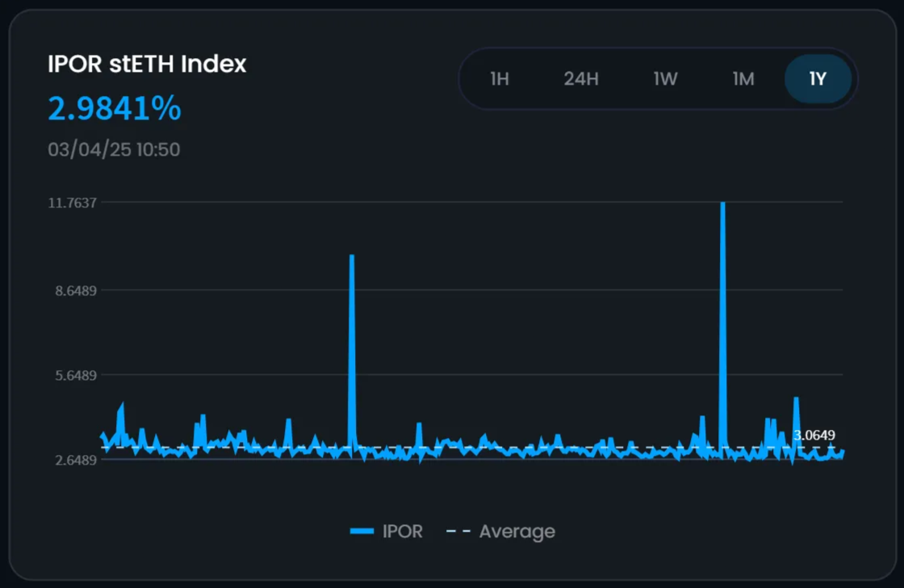The image size is (904, 588).
Task: Click the 11.7637 y-axis label
Action: [72, 202]
